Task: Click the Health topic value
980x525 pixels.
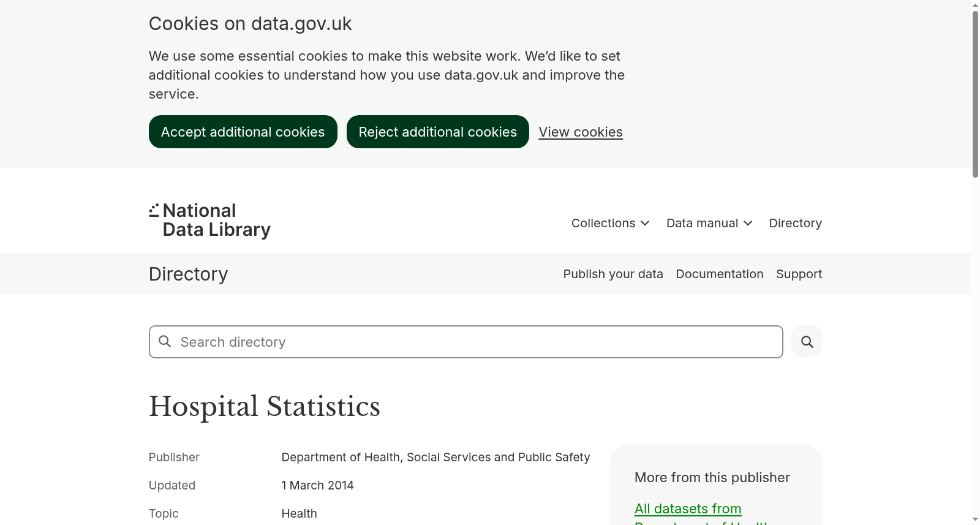Action: [x=299, y=513]
